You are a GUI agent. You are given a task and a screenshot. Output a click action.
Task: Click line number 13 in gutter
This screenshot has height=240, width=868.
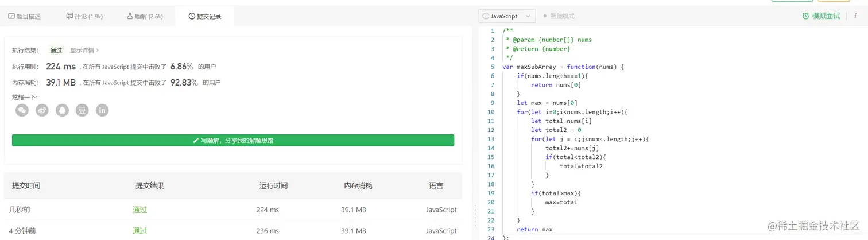coord(490,139)
